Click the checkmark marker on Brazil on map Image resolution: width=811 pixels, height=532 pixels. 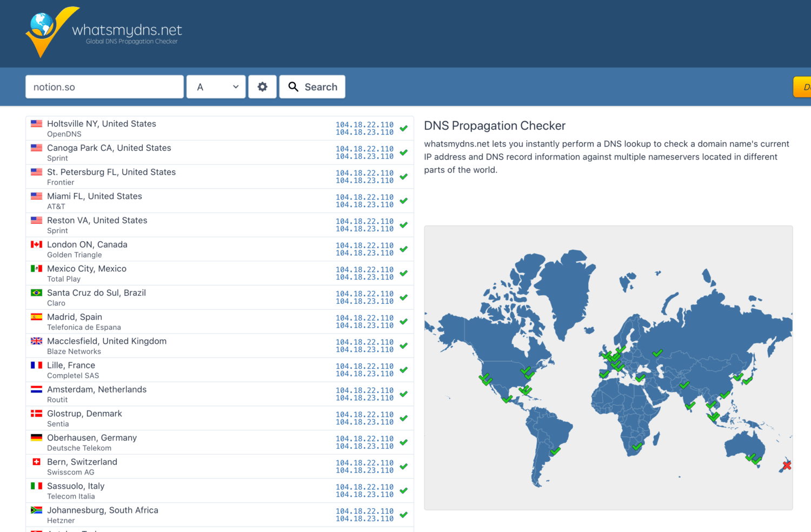(555, 451)
